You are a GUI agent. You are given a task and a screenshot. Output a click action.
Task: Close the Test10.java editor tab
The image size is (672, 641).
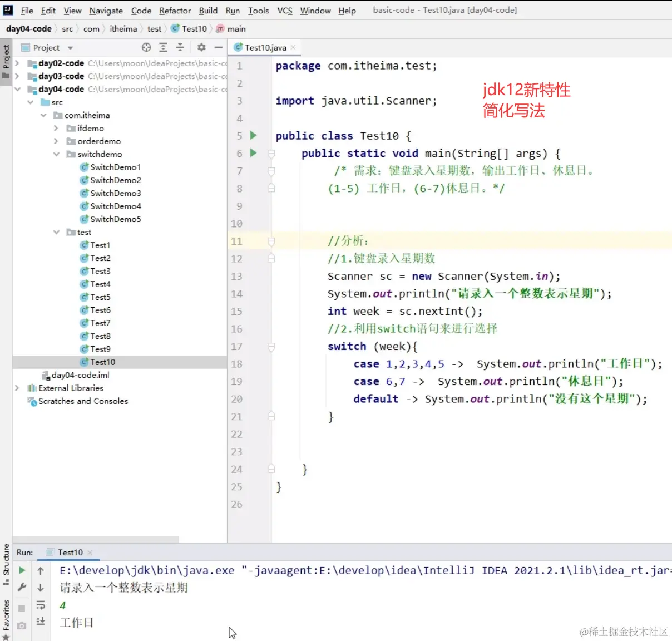(293, 47)
